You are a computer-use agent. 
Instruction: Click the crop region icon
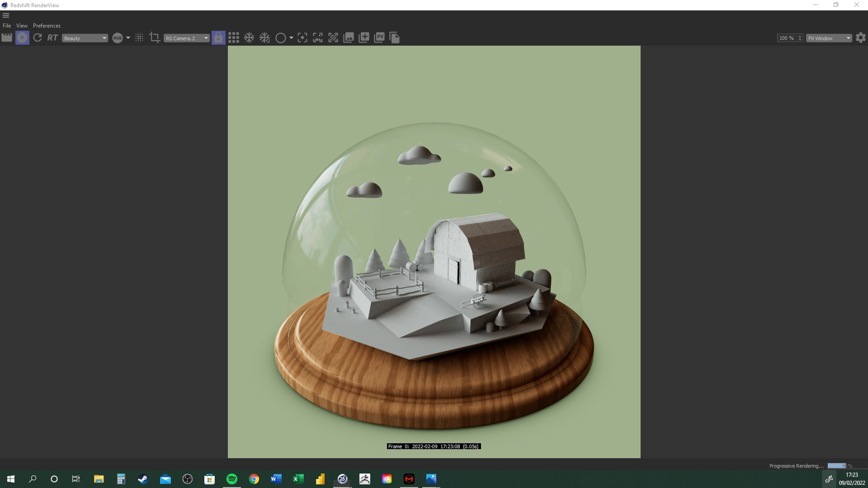click(155, 38)
